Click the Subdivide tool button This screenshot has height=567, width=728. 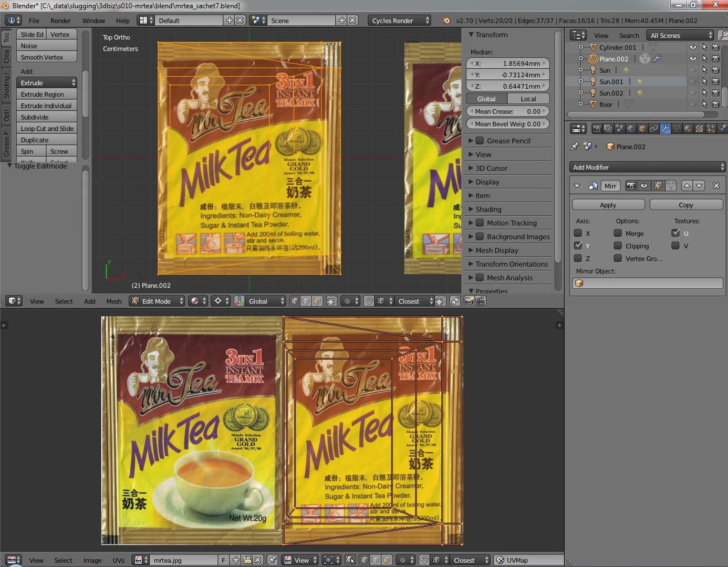[47, 117]
